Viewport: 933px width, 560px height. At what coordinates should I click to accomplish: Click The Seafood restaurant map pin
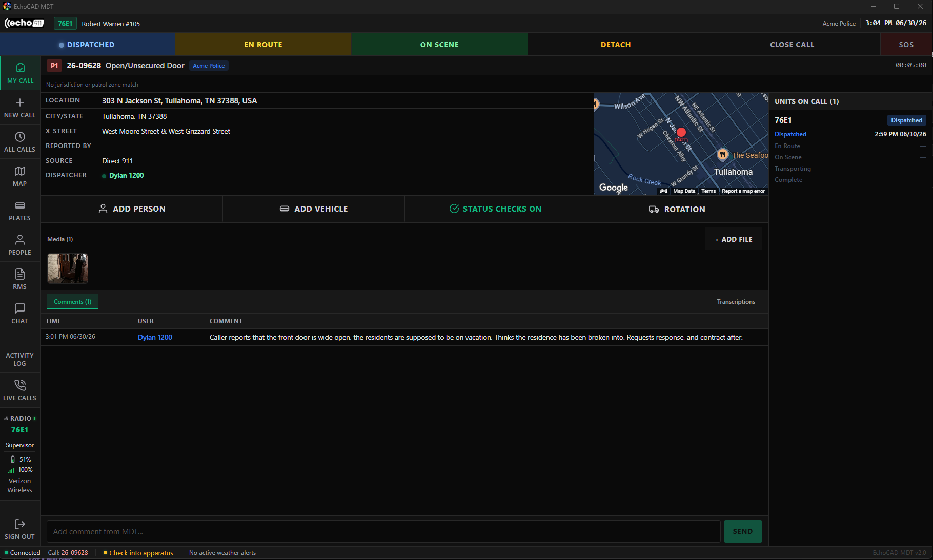pyautogui.click(x=722, y=154)
